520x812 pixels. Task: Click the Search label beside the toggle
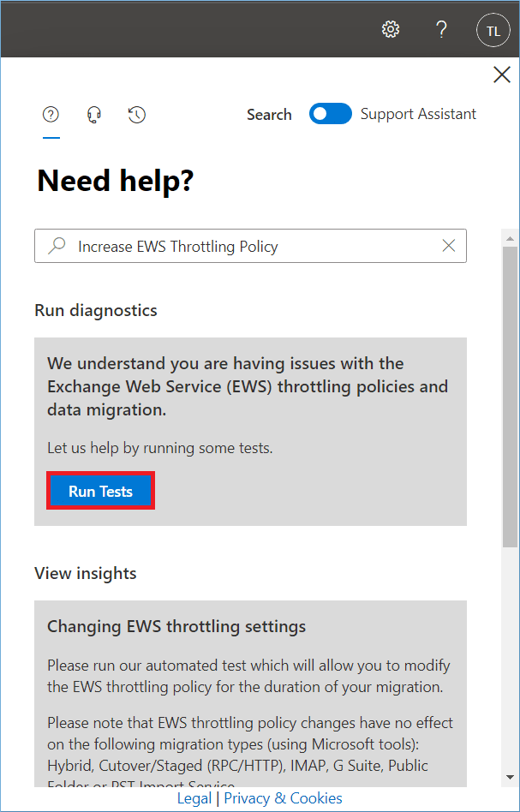click(269, 115)
